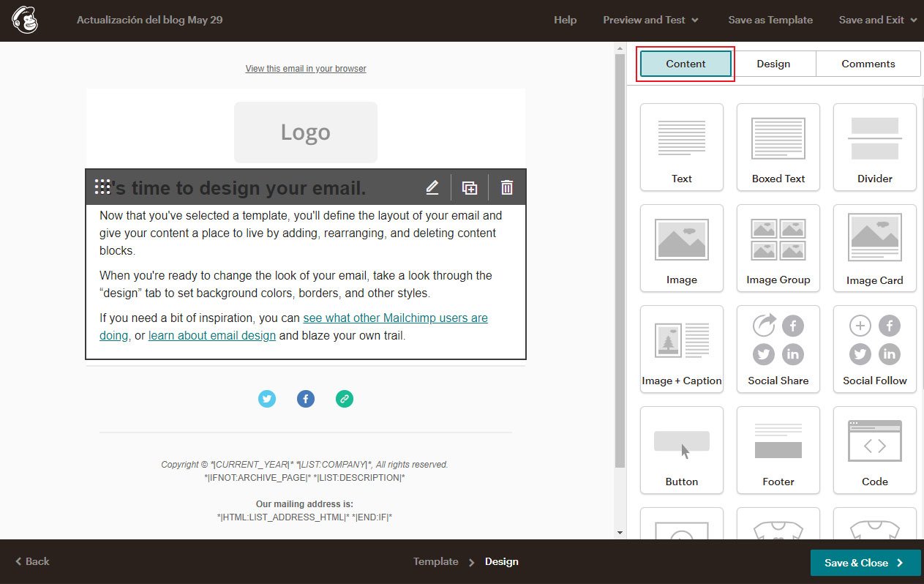
Task: Add a Text content block
Action: 682,147
